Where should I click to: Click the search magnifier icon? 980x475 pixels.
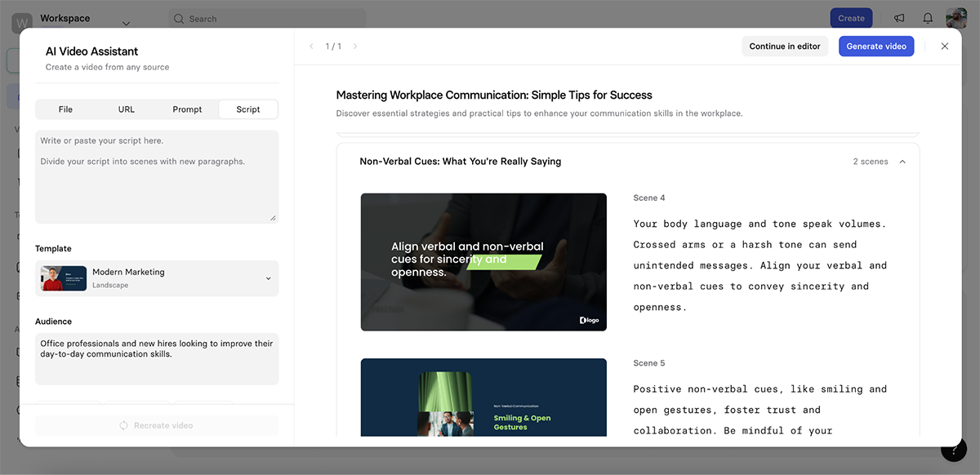(178, 18)
